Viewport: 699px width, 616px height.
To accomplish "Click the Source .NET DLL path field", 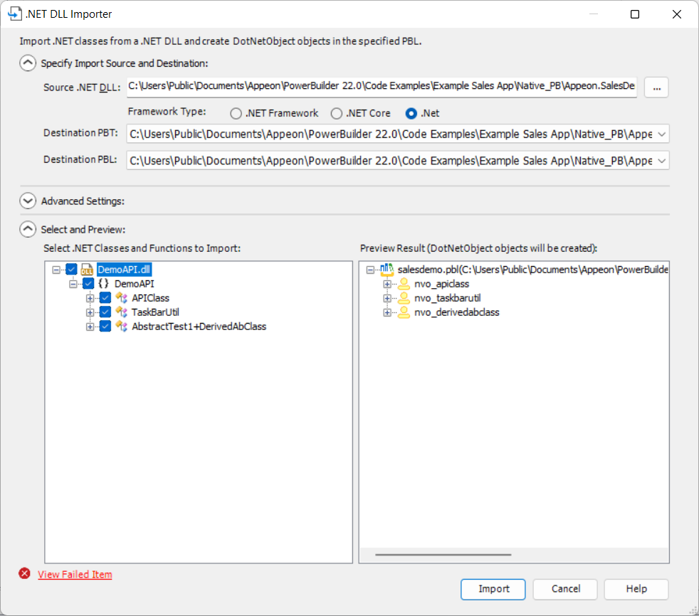I will [382, 87].
